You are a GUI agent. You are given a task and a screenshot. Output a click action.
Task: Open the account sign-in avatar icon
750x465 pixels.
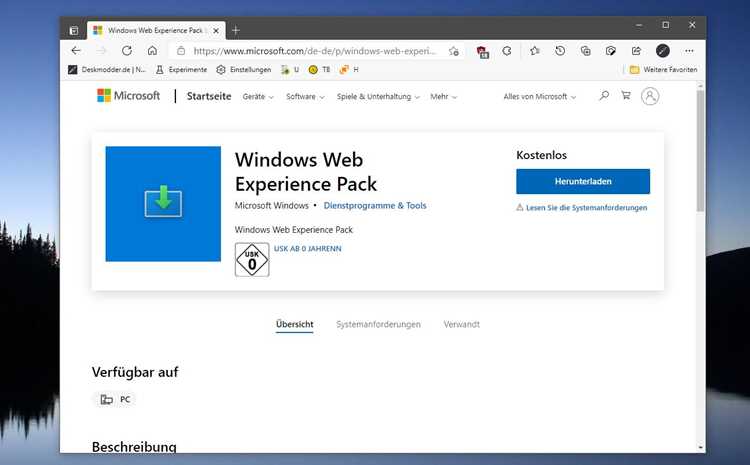coord(650,96)
